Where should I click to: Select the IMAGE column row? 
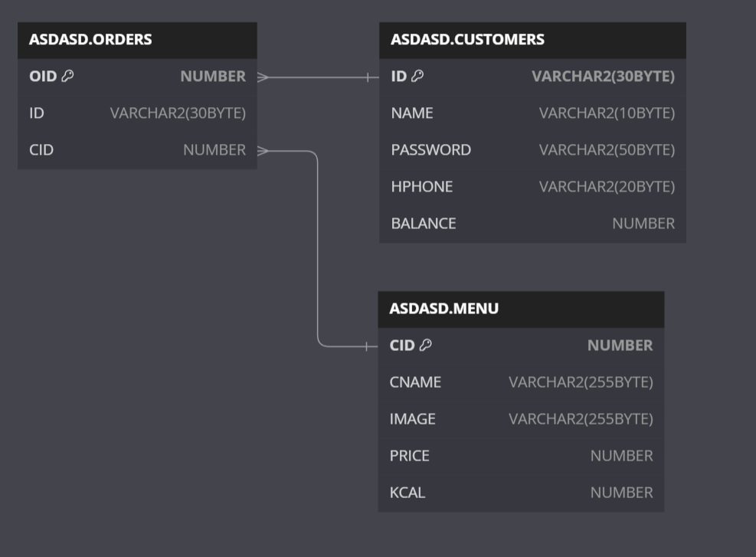pyautogui.click(x=520, y=419)
